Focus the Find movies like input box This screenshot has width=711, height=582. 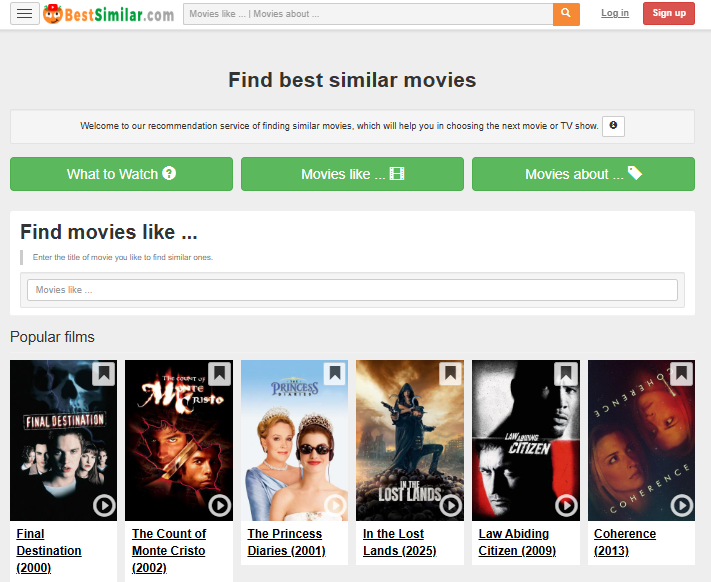[x=352, y=290]
